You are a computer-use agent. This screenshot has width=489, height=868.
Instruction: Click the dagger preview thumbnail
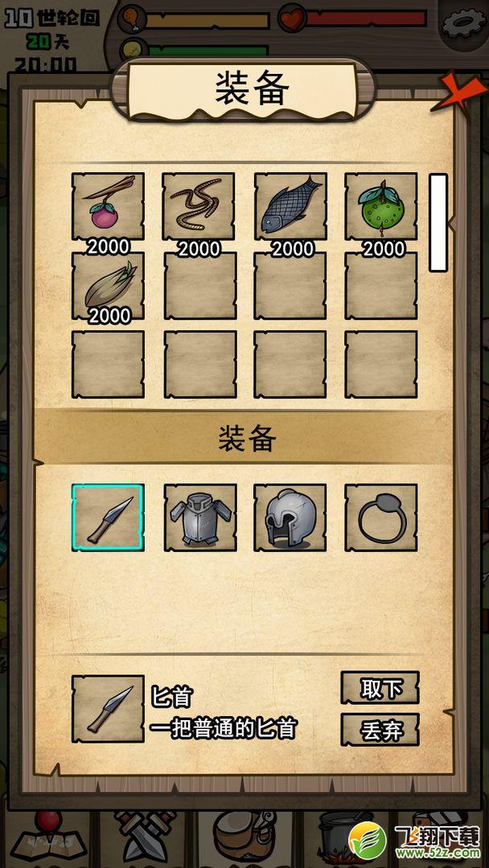point(108,709)
